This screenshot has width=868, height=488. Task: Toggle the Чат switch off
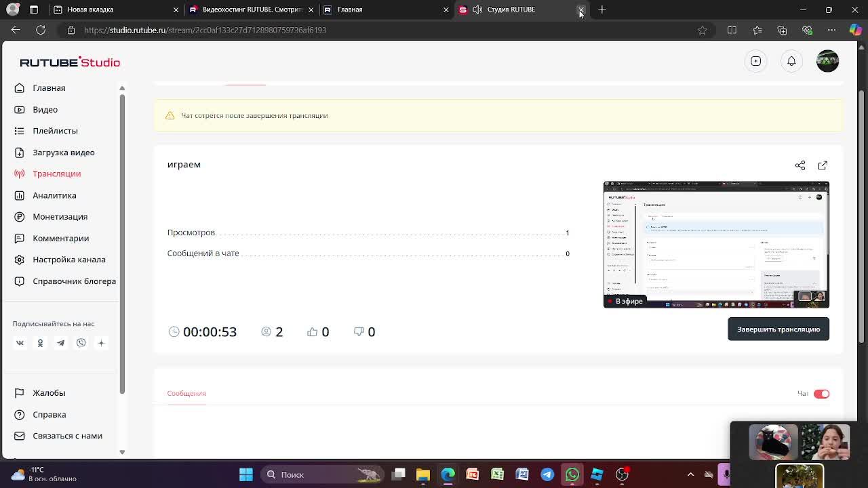tap(821, 394)
